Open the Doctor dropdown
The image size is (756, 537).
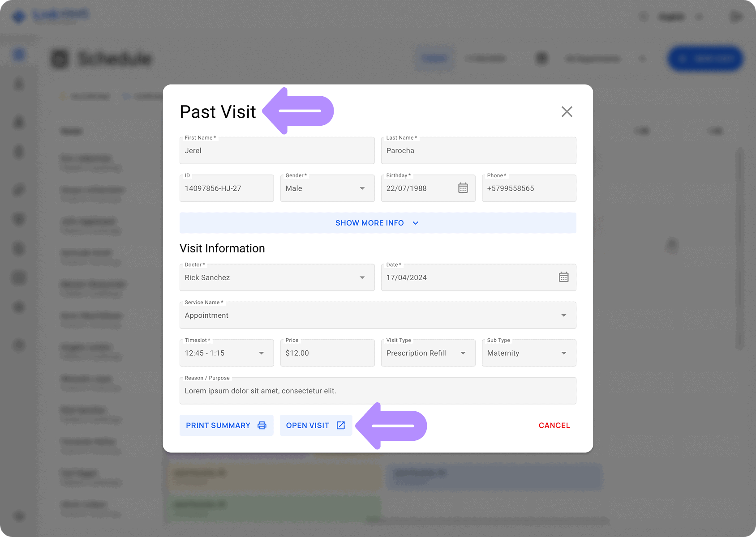tap(362, 277)
